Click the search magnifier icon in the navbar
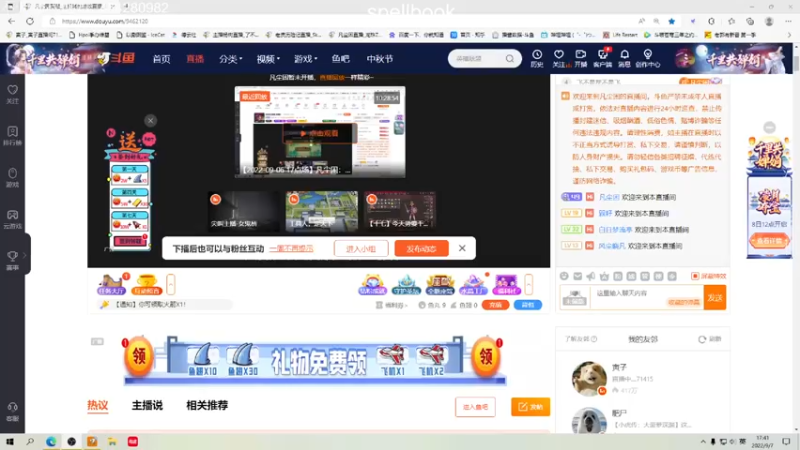800x450 pixels. coord(510,59)
